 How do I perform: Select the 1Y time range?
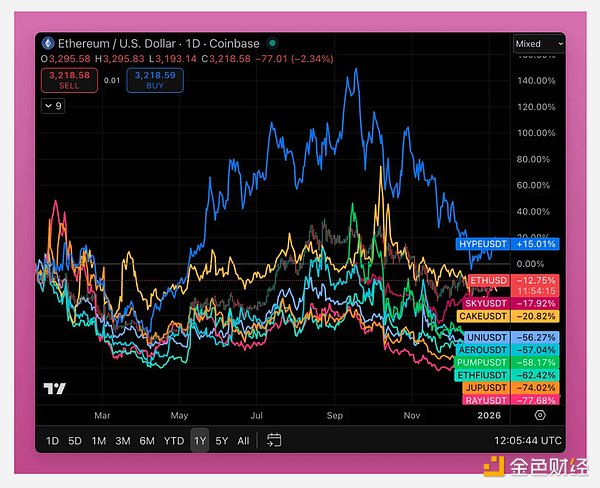tap(200, 441)
